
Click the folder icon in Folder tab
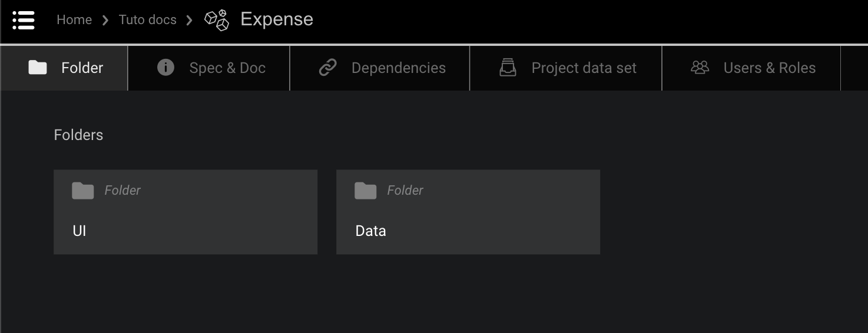pos(38,68)
